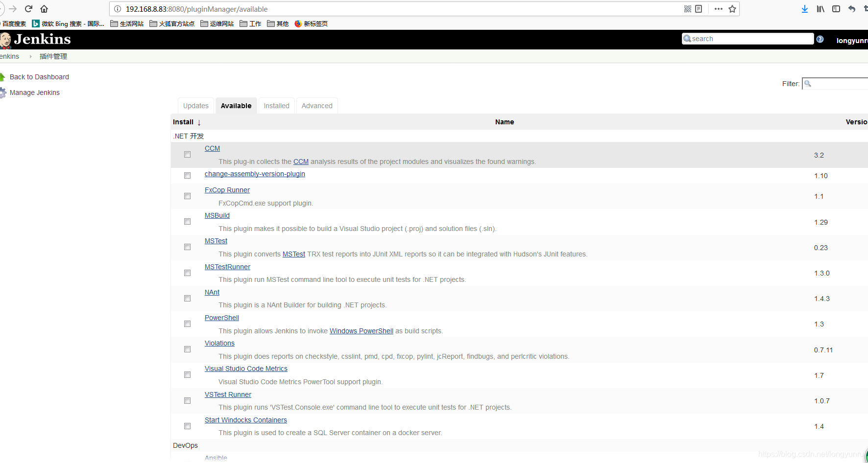Check the change-assembly-version-plugin checkbox

pyautogui.click(x=187, y=176)
